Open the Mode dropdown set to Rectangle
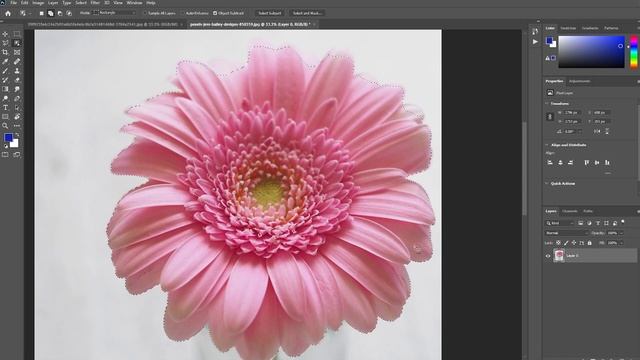This screenshot has width=640, height=360. coord(114,13)
